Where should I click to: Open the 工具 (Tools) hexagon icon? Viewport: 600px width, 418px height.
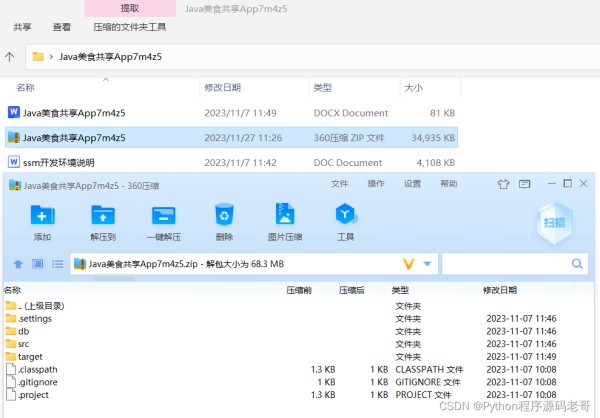[x=346, y=214]
